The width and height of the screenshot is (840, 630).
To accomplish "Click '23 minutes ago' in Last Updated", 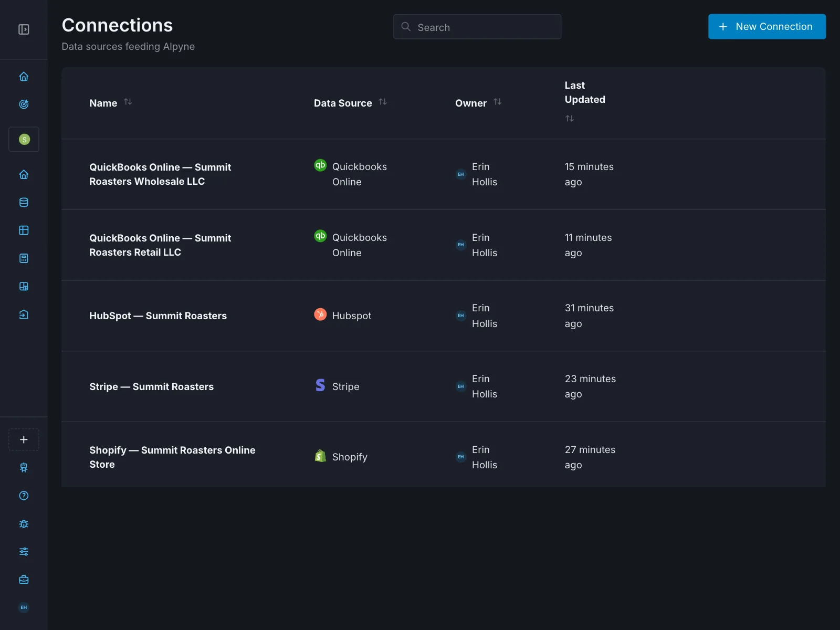I will (x=590, y=386).
